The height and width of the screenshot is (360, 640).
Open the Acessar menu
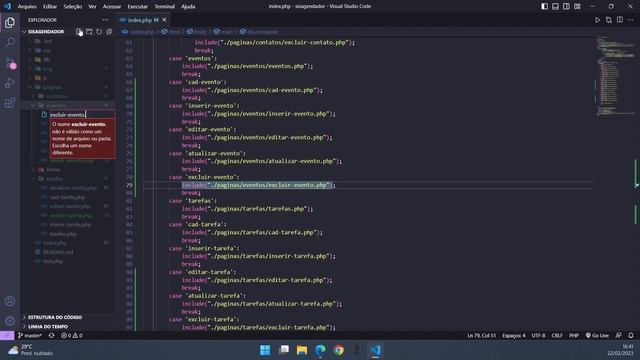click(x=111, y=6)
